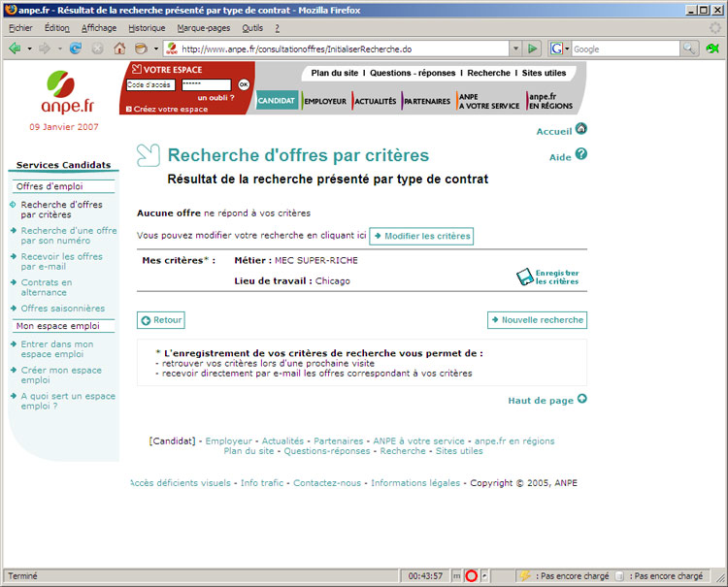
Task: Expand the address bar URL dropdown arrow
Action: 514,49
